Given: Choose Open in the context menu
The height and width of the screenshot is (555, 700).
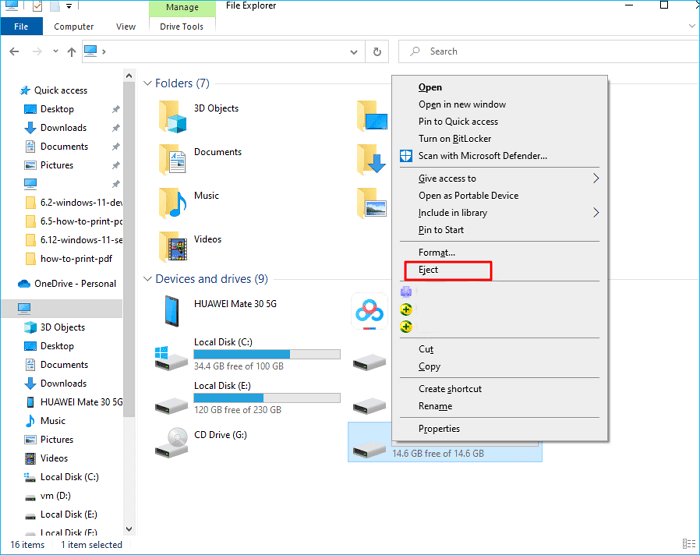Looking at the screenshot, I should click(x=430, y=88).
